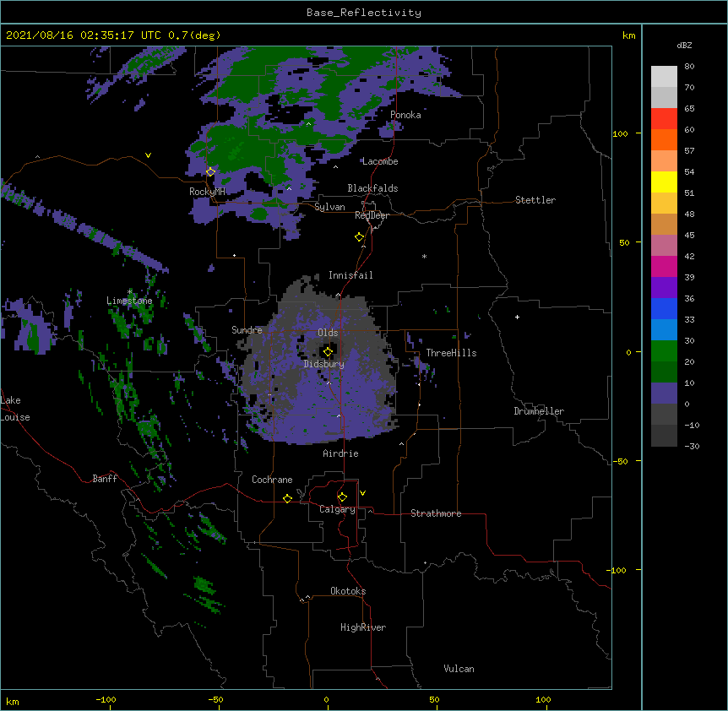Select the Sundre label
This screenshot has width=728, height=711.
[247, 330]
